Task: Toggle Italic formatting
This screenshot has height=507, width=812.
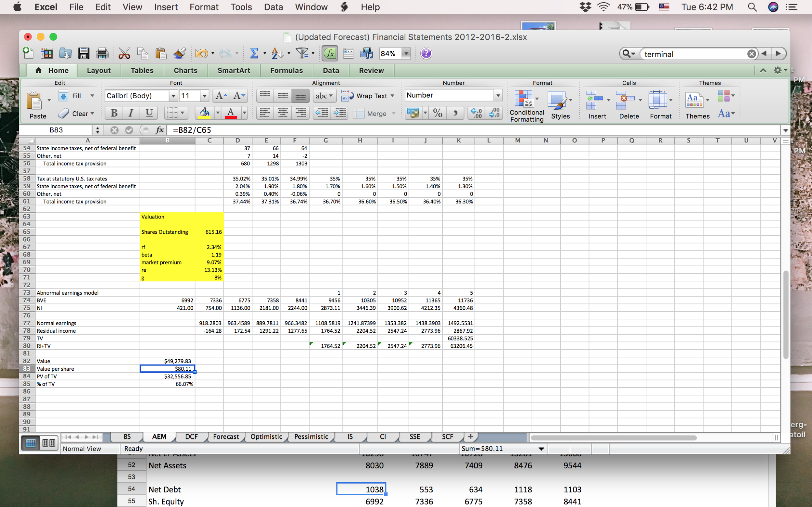Action: 131,113
